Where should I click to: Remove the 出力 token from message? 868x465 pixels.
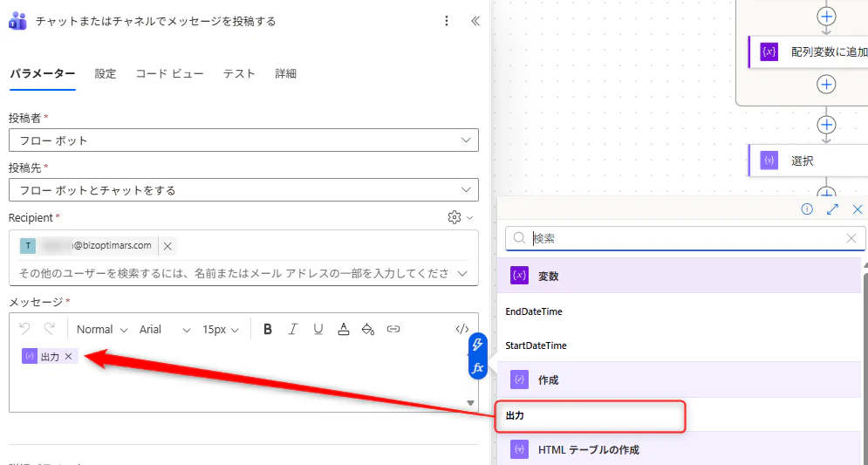point(69,357)
